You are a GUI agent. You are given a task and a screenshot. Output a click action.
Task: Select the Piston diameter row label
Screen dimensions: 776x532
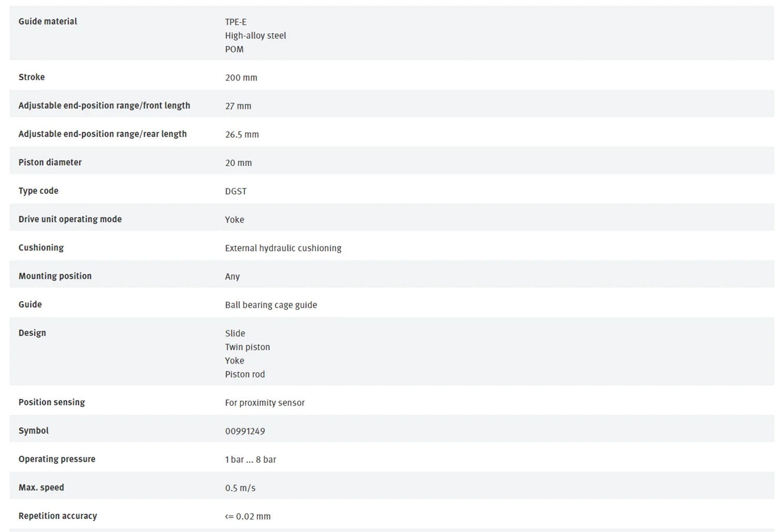tap(50, 162)
